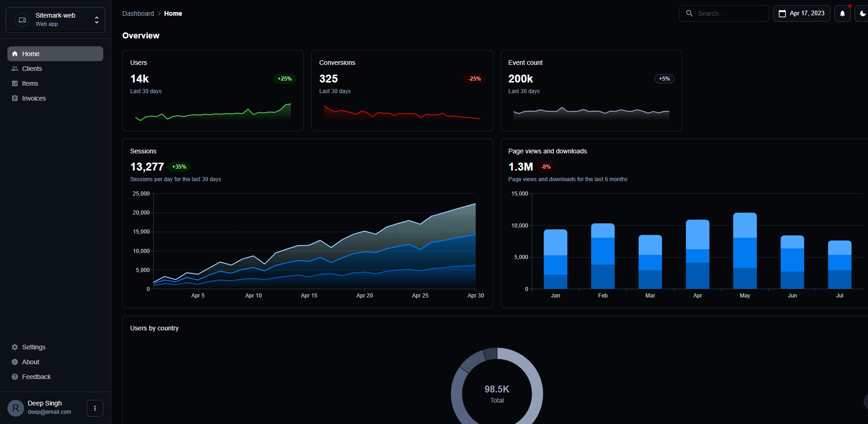The image size is (868, 424).
Task: Click the Deep Singh avatar
Action: [x=16, y=408]
